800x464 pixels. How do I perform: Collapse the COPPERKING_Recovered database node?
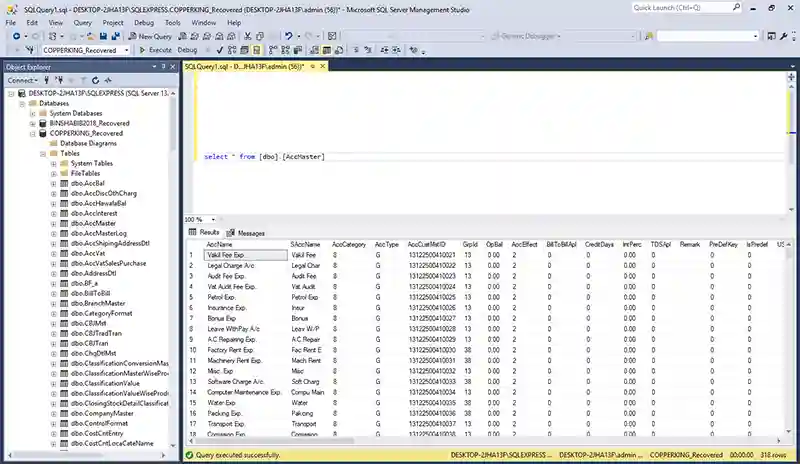point(33,134)
